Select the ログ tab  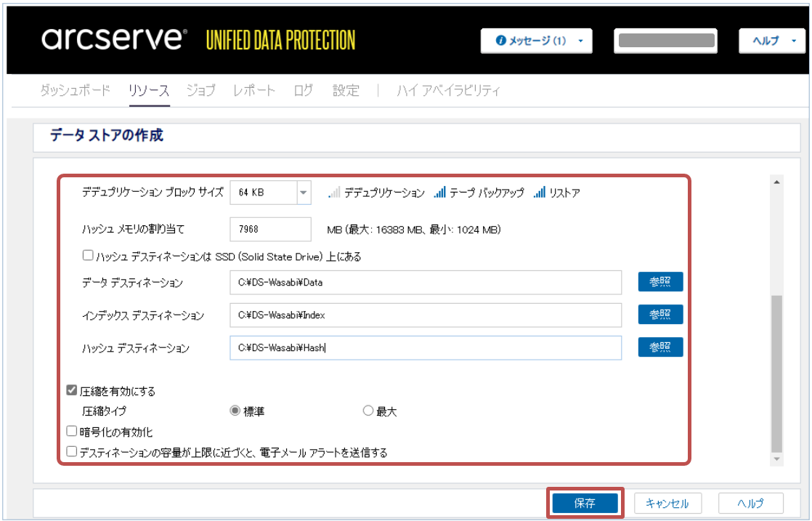point(304,91)
